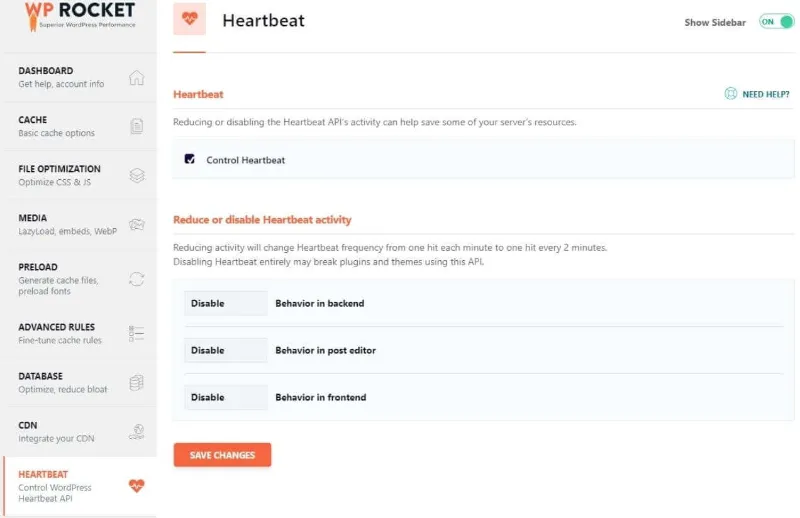The image size is (800, 518).
Task: Open the Advanced Rules menu section
Action: [57, 333]
